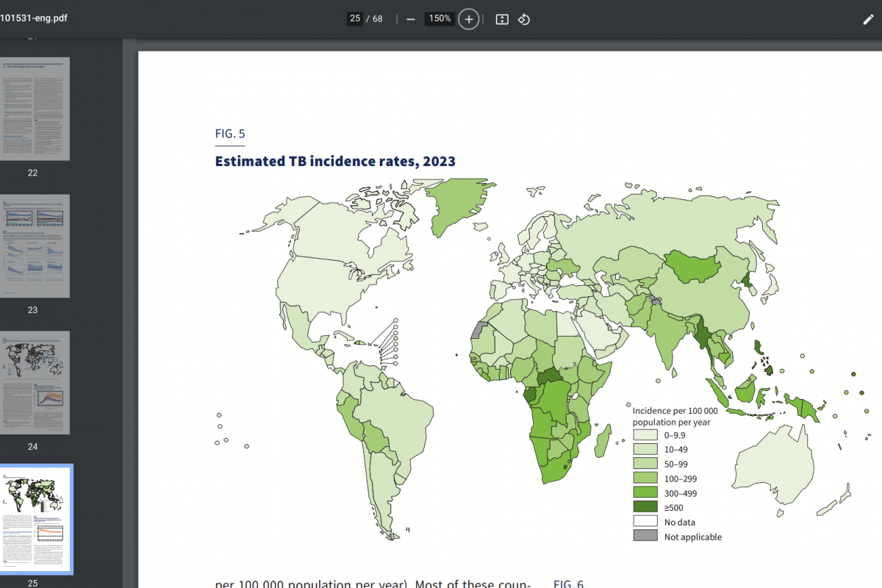Zoom out with the minus button

point(410,19)
